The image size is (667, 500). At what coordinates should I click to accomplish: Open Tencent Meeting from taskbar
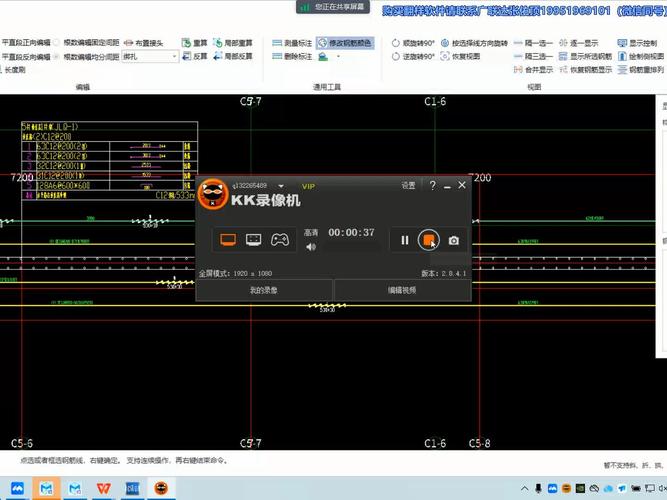coord(17,488)
